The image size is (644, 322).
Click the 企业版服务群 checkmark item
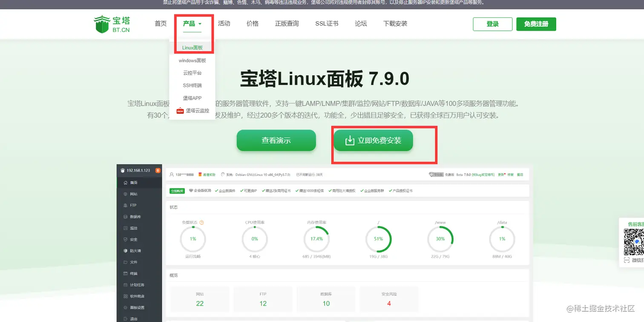pyautogui.click(x=372, y=191)
